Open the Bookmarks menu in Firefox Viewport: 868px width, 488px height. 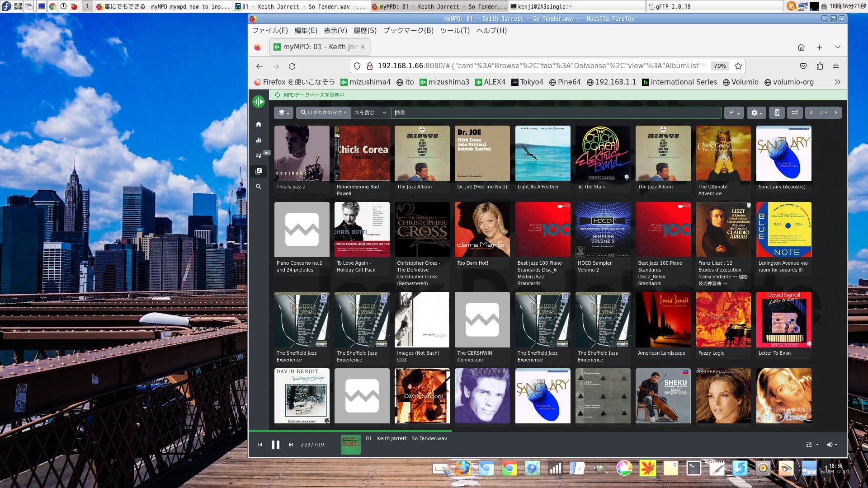point(408,30)
